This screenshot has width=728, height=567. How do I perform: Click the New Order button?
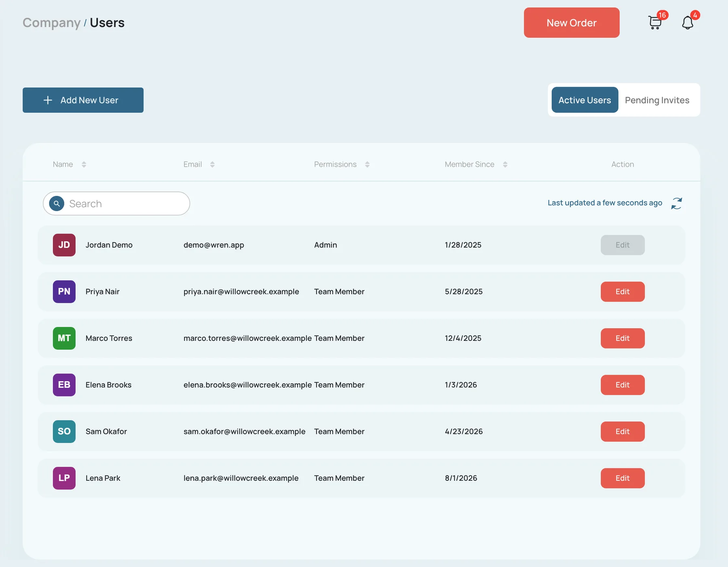(x=571, y=23)
